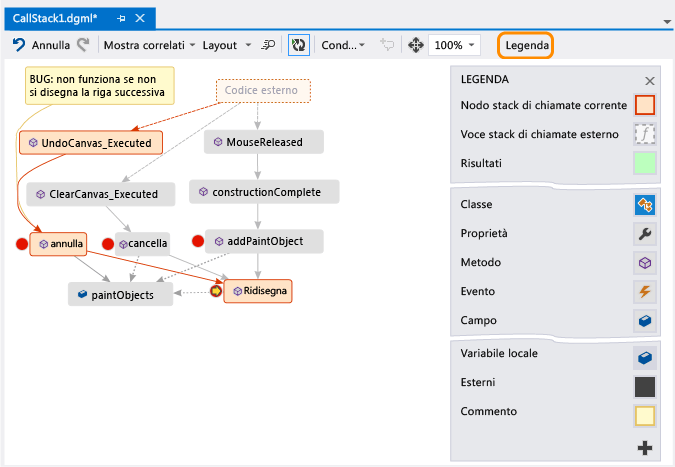Screen dimensions: 675x467
Task: Click the Legenda button
Action: [527, 46]
